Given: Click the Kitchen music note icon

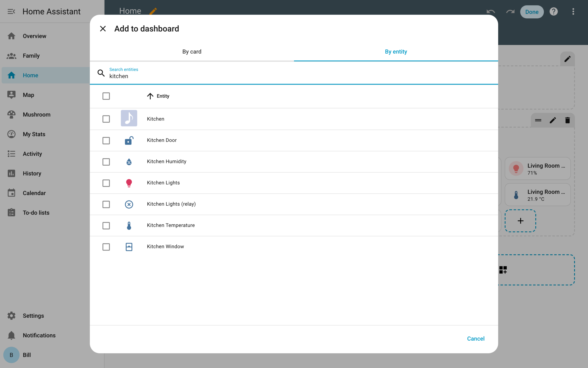Looking at the screenshot, I should point(129,118).
